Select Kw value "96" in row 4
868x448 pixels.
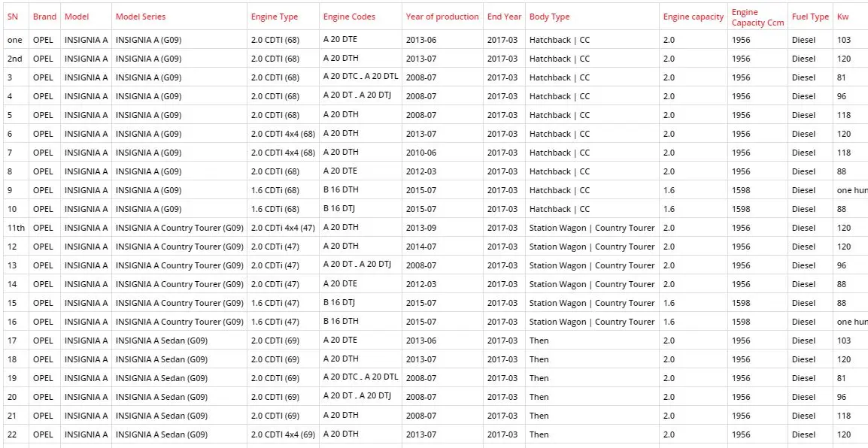click(x=842, y=96)
